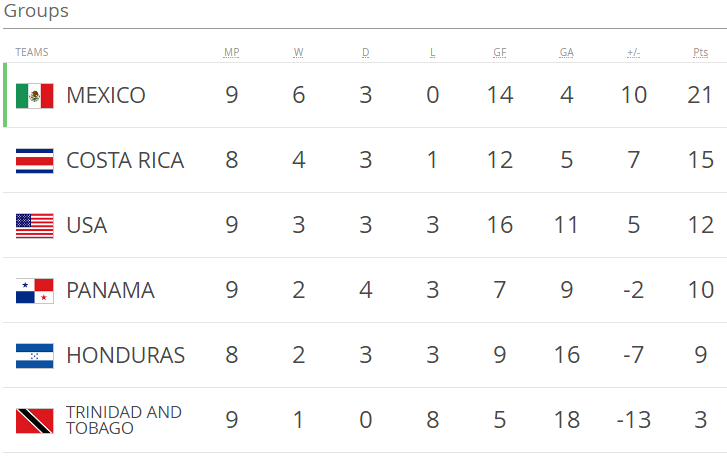Click the +/- column header
This screenshot has height=456, width=727.
tap(633, 52)
